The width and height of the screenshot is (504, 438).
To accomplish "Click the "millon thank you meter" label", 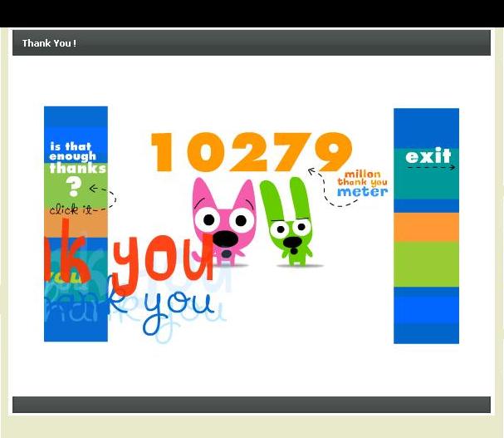I will (362, 184).
